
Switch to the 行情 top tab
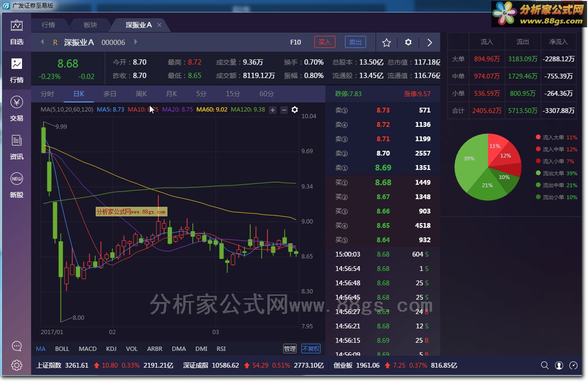[x=48, y=25]
